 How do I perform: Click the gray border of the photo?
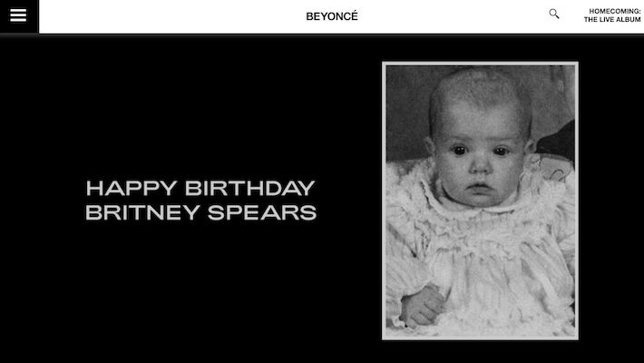(384, 201)
